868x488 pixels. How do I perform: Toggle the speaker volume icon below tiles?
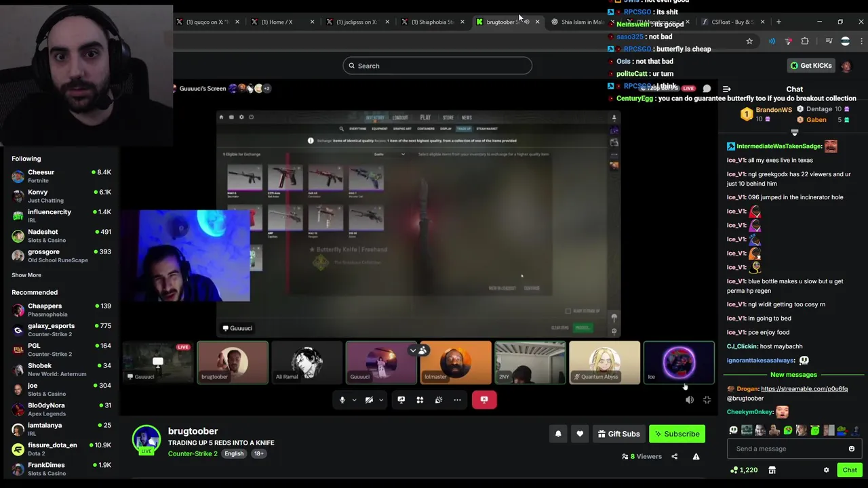pyautogui.click(x=690, y=400)
